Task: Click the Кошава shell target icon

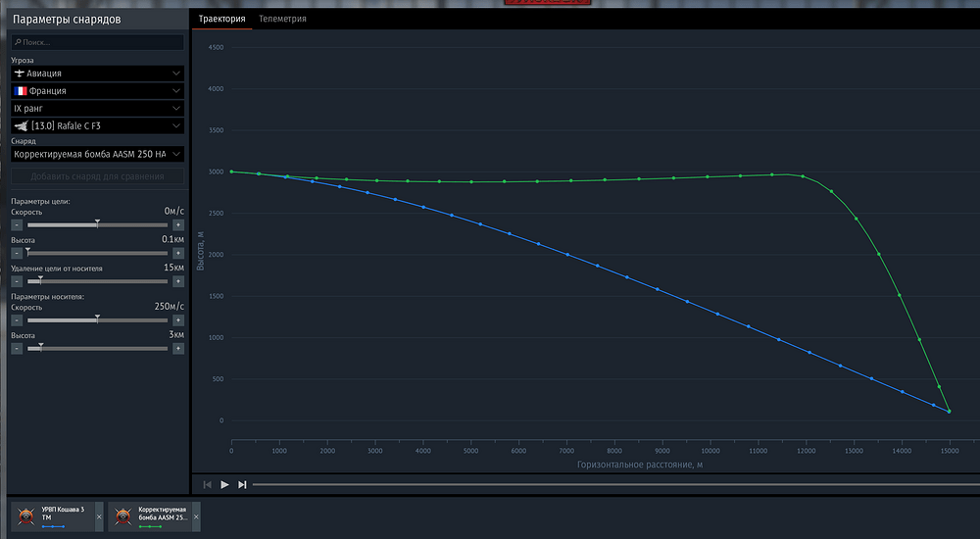Action: pyautogui.click(x=26, y=516)
